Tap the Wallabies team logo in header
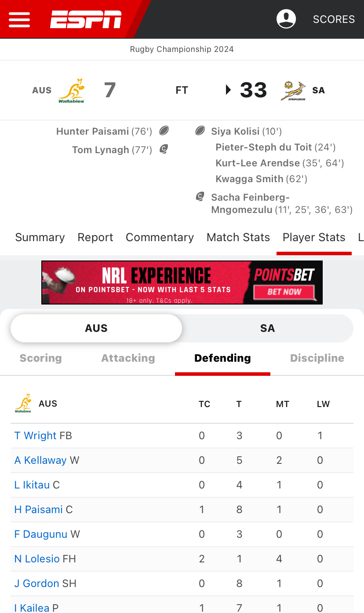The height and width of the screenshot is (613, 364). [71, 90]
